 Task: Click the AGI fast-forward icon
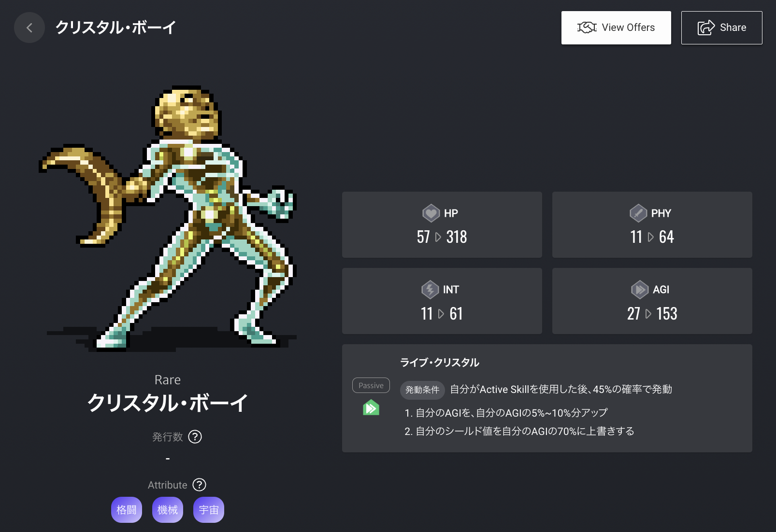click(x=640, y=289)
